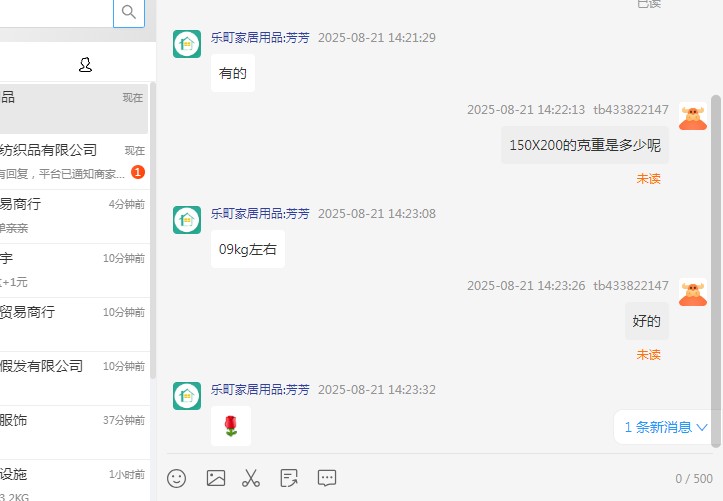This screenshot has height=501, width=723.
Task: Jump to 1条新消息 new message
Action: click(665, 427)
